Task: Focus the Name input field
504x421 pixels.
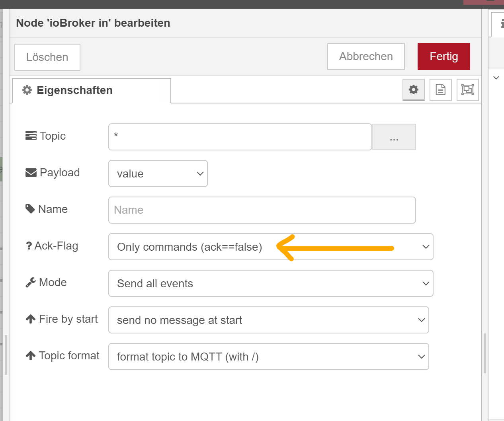Action: (262, 210)
